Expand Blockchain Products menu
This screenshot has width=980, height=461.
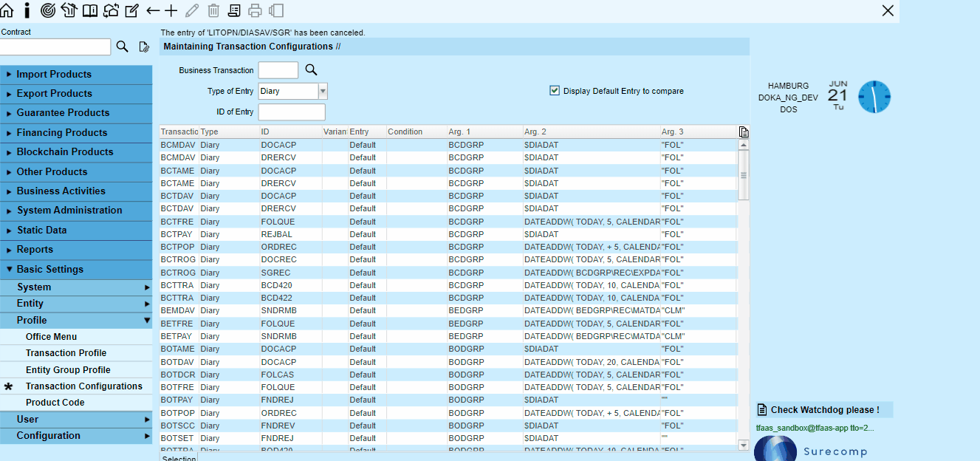76,152
